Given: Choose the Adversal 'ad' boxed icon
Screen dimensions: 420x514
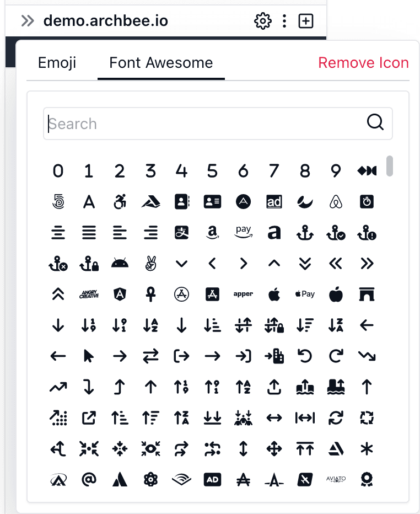Looking at the screenshot, I should [x=274, y=202].
